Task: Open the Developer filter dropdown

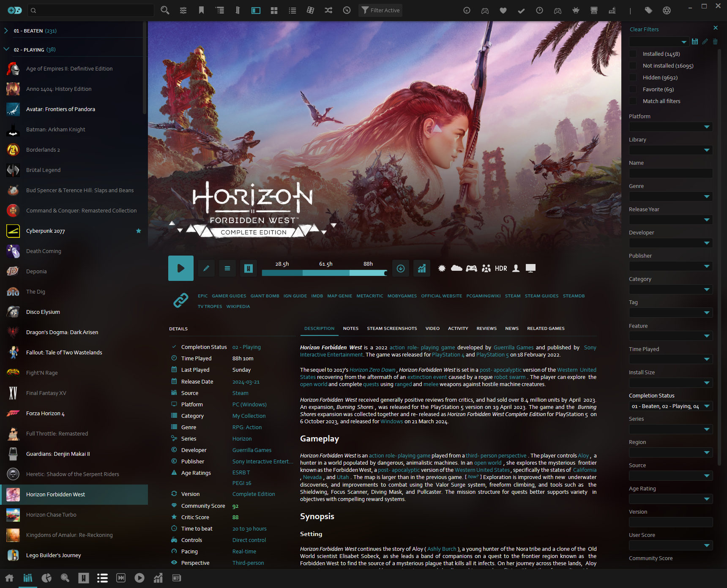Action: click(671, 243)
